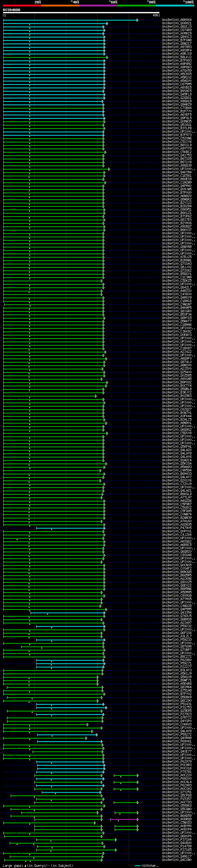Click hit label UniRef100_A7Q059
The height and width of the screenshot is (868, 197).
pos(176,71)
